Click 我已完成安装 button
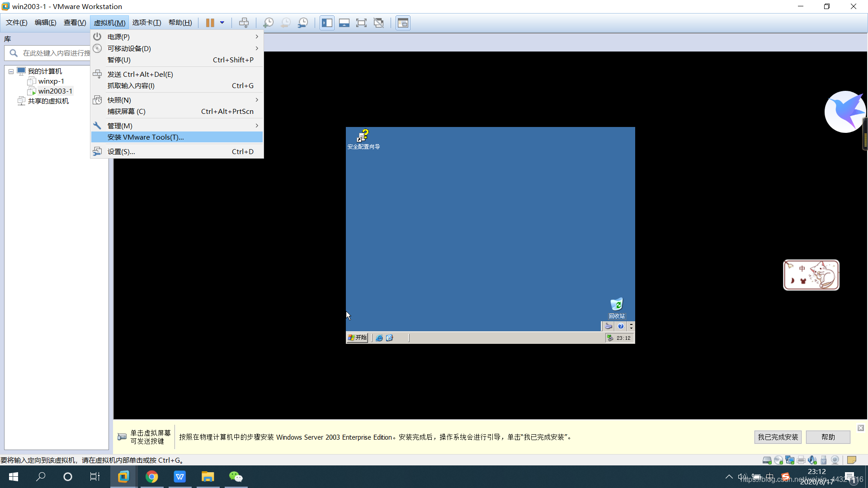The height and width of the screenshot is (488, 868). click(778, 437)
